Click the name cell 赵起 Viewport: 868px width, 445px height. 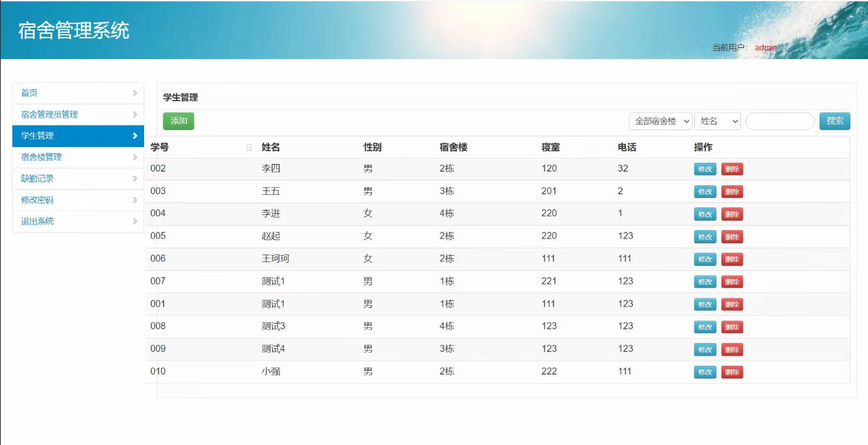coord(270,236)
